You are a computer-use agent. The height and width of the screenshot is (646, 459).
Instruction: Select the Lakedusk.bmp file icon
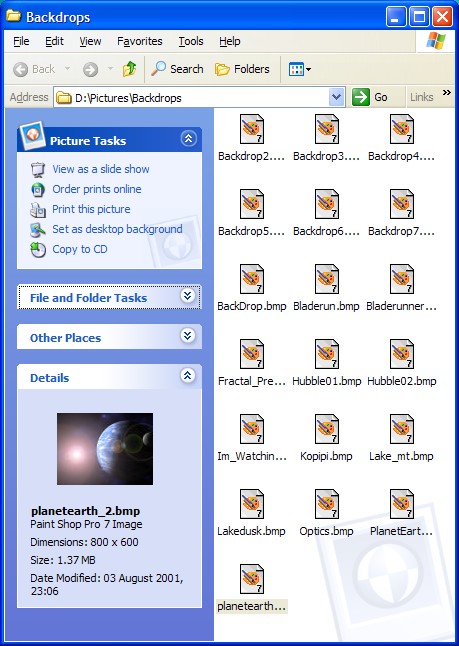[x=252, y=504]
